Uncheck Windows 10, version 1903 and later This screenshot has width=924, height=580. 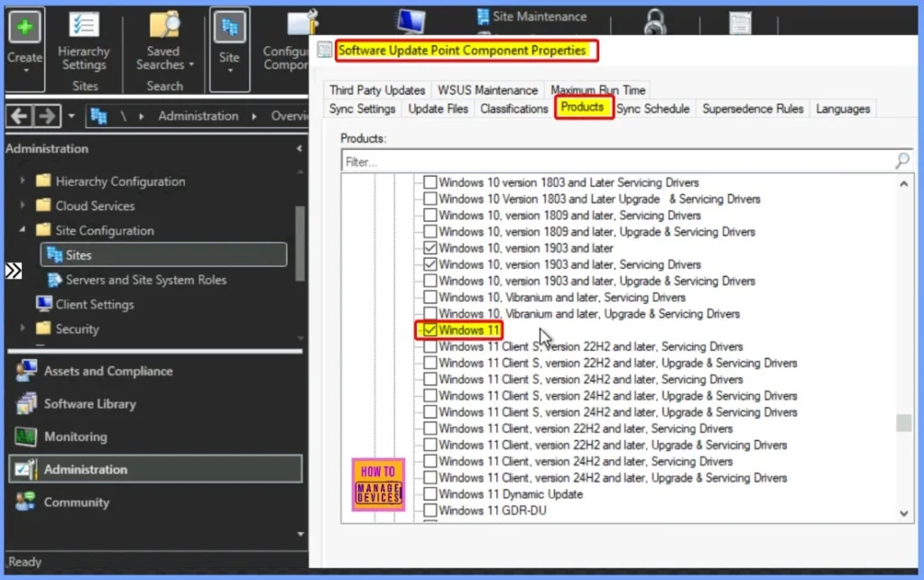[430, 248]
